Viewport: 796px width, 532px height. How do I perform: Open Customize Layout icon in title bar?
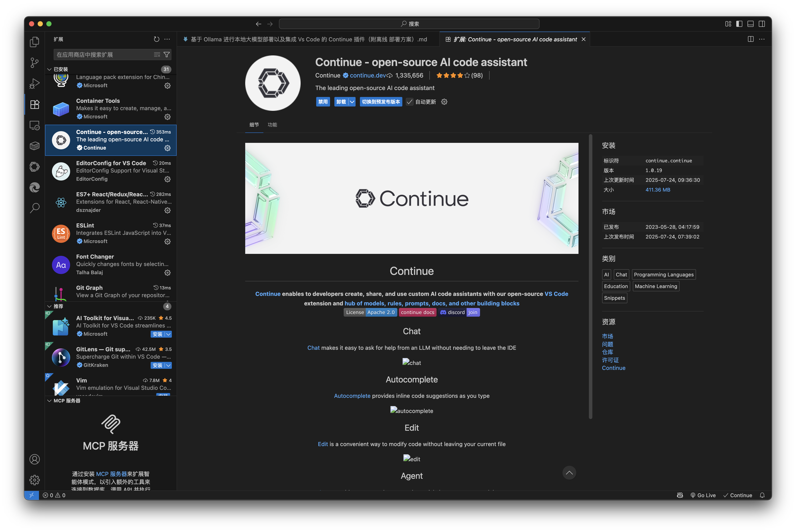[728, 24]
